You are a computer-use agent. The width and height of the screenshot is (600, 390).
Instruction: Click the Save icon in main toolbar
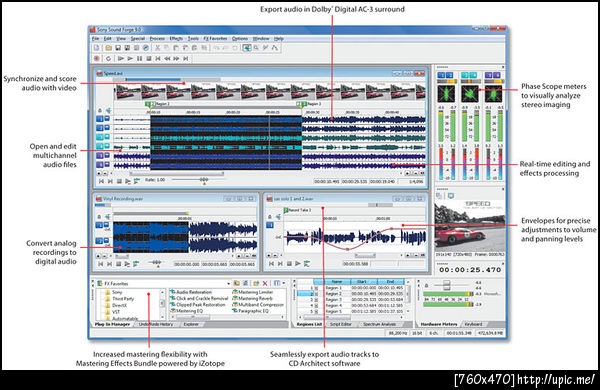118,48
